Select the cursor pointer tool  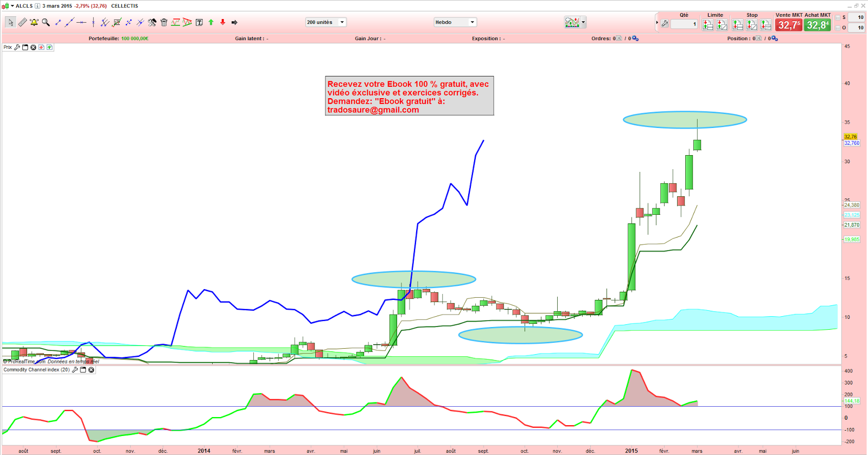[x=11, y=22]
